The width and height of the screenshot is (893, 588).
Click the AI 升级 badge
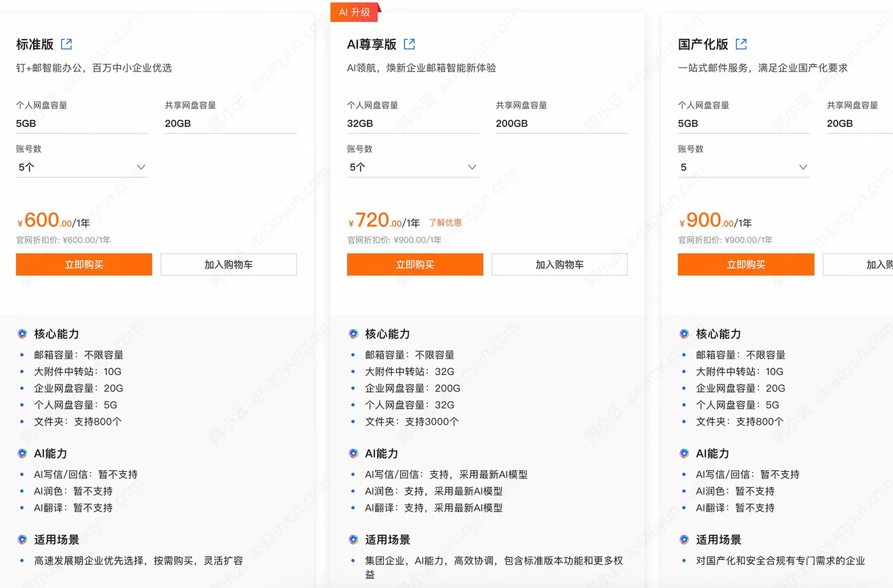[x=355, y=12]
